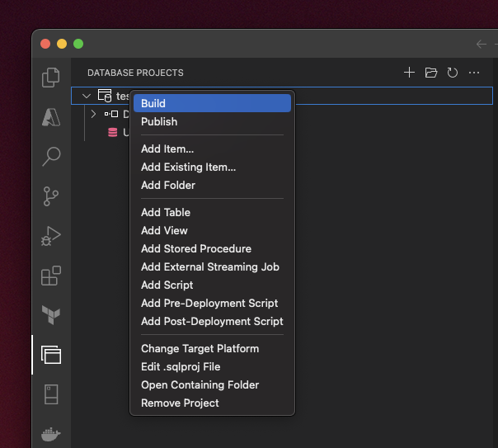This screenshot has height=448, width=498.
Task: Open the Explorer view in activity bar
Action: point(51,78)
